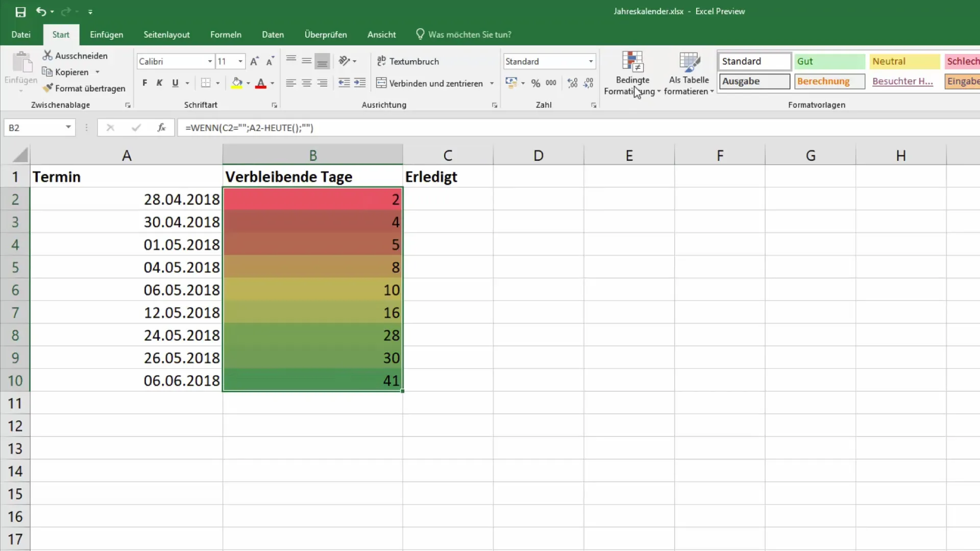Apply the Gut cell style
The width and height of the screenshot is (980, 551).
point(829,61)
